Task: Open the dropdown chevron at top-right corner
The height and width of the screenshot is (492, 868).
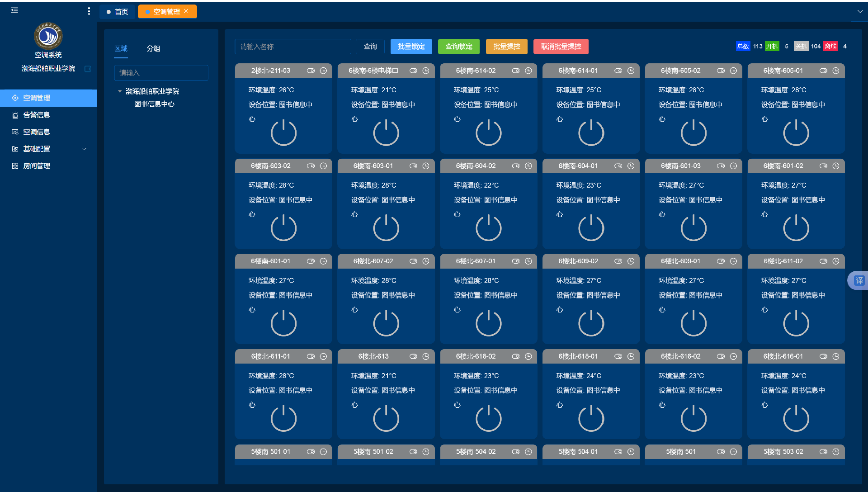Action: 860,11
